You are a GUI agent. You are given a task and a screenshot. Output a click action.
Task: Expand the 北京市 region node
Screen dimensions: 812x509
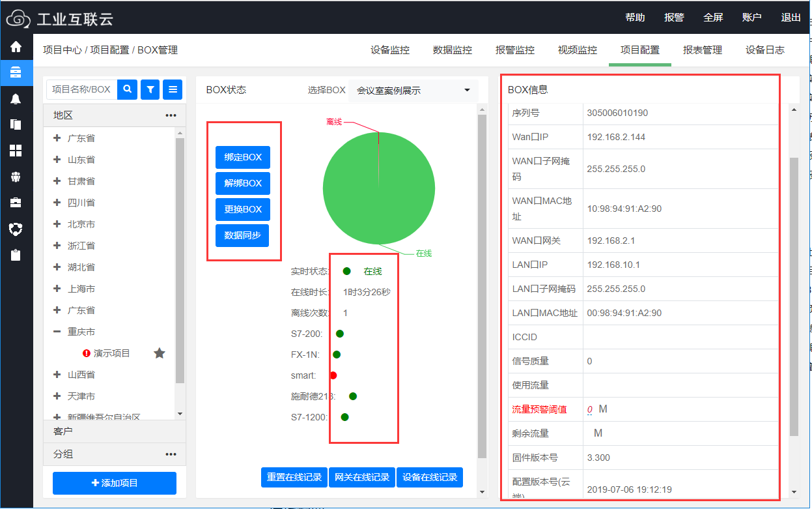57,224
